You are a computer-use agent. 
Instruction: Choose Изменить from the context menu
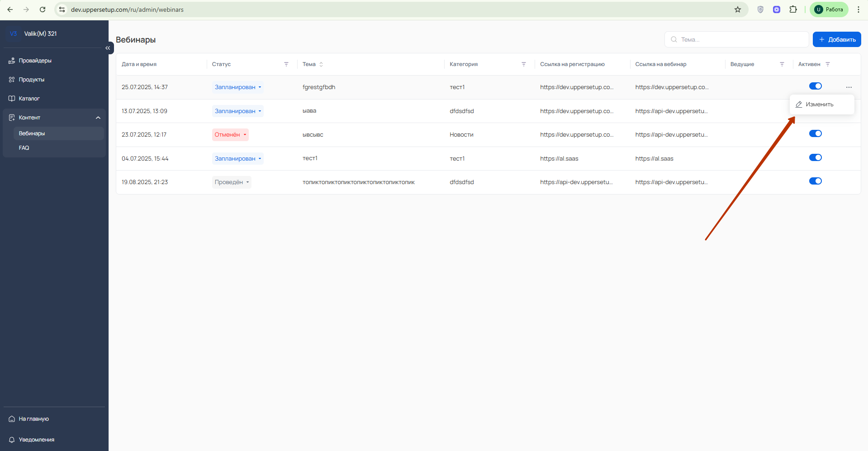[x=822, y=104]
